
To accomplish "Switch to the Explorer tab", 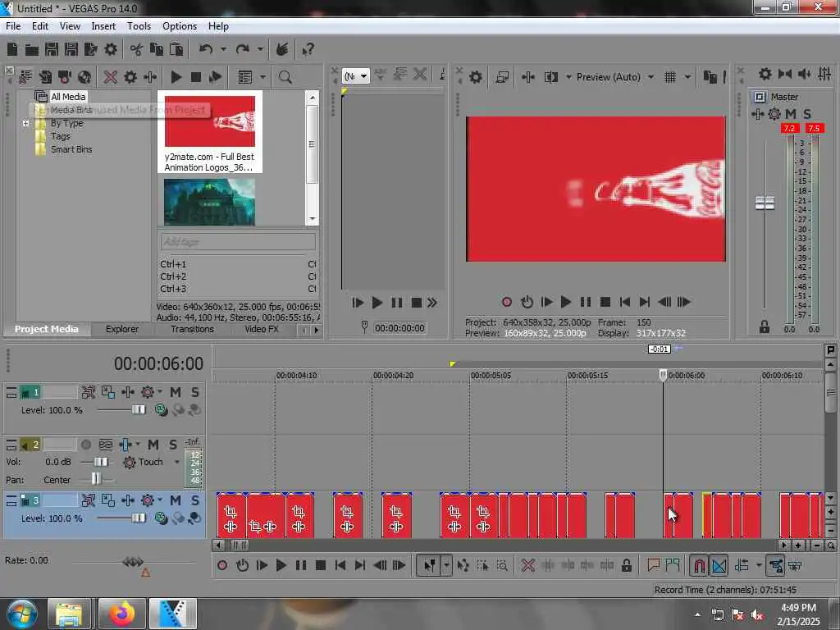I will coord(122,329).
